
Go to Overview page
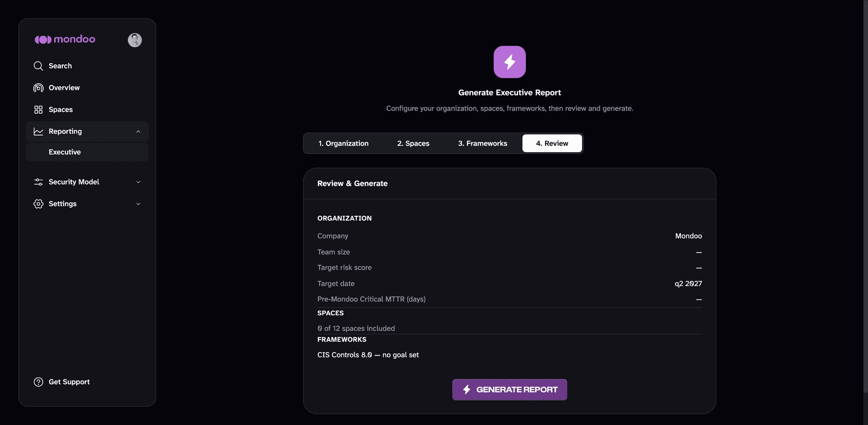point(87,88)
